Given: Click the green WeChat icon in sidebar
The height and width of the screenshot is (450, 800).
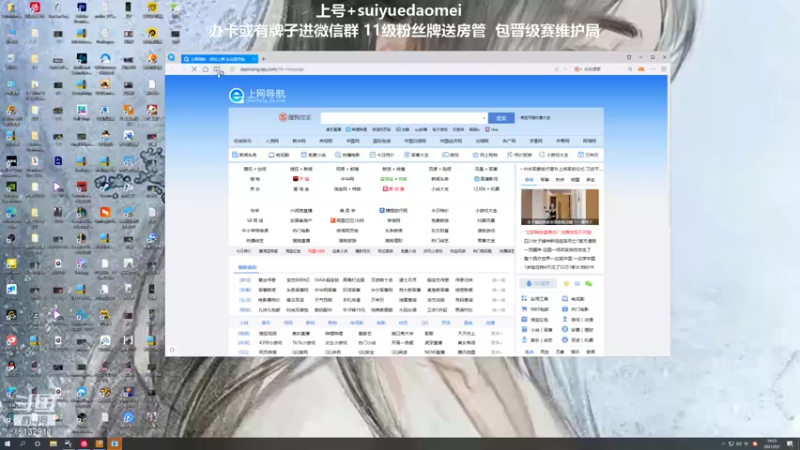Looking at the screenshot, I should (589, 283).
